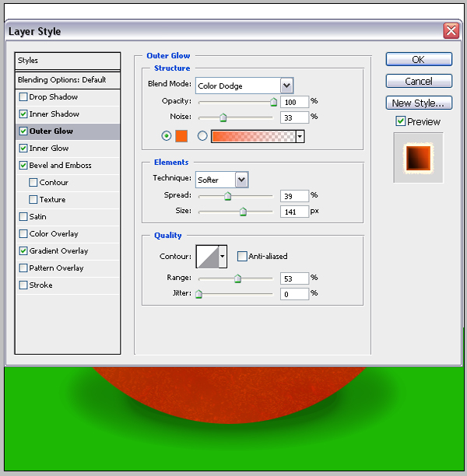The image size is (467, 476).
Task: Enable the Stroke checkbox
Action: [23, 285]
